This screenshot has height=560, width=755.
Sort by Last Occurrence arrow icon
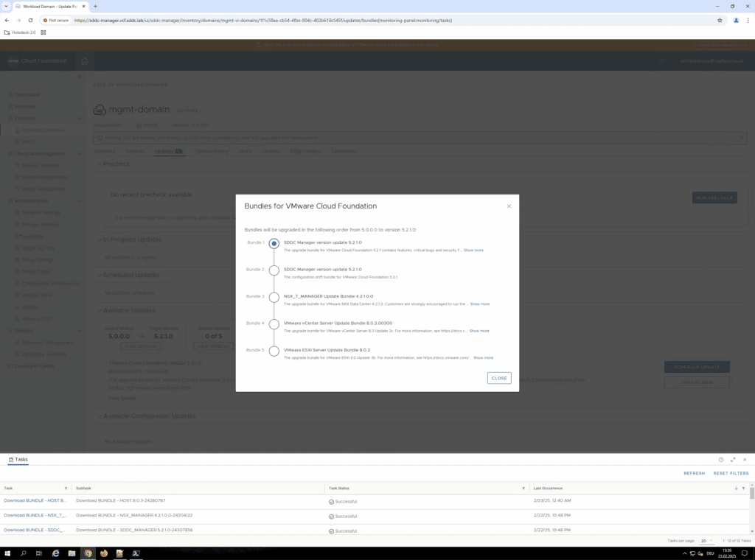(x=736, y=489)
